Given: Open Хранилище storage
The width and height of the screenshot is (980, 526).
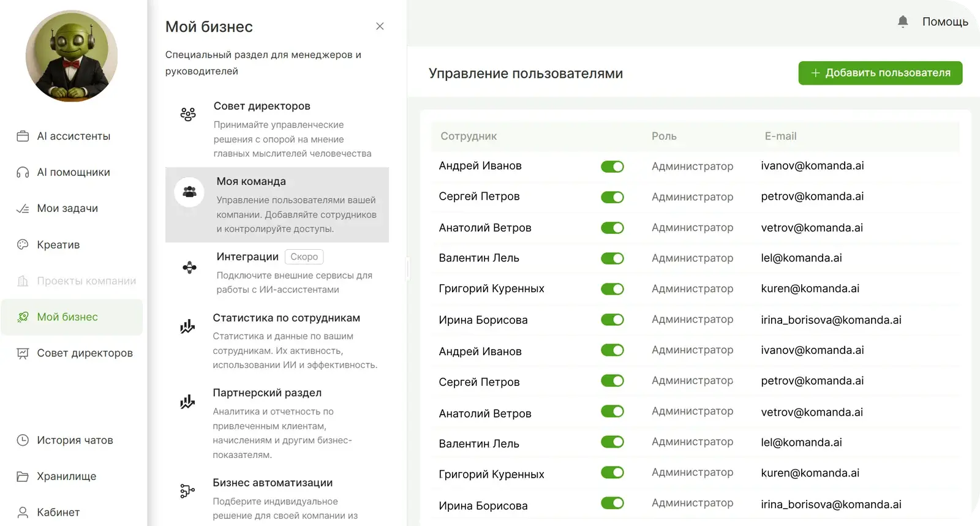Looking at the screenshot, I should tap(72, 476).
